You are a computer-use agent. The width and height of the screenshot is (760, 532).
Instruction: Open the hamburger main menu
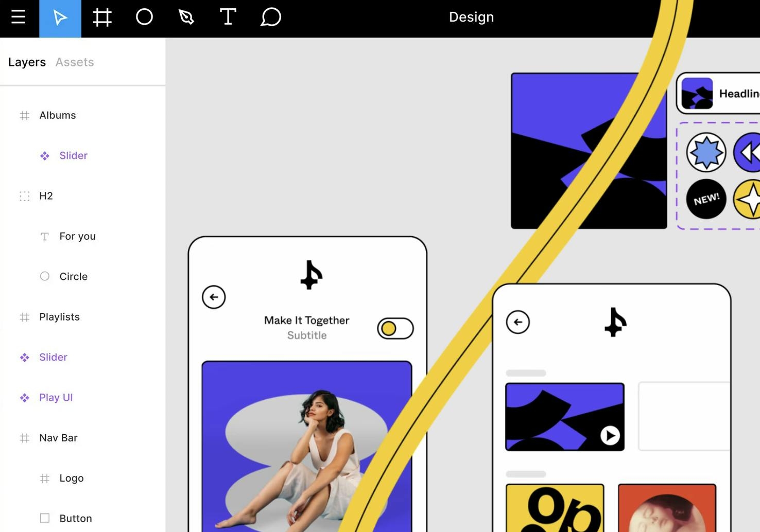[x=19, y=17]
